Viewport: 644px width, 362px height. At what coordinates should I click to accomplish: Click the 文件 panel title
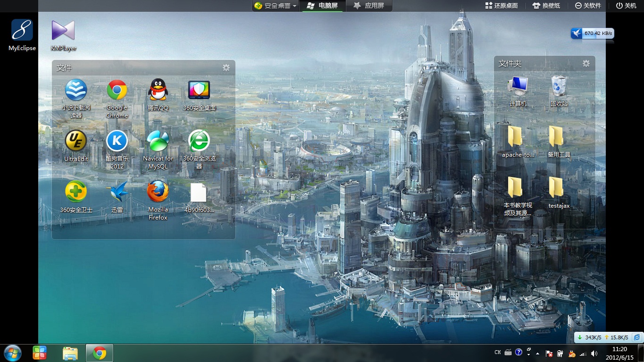pos(64,68)
